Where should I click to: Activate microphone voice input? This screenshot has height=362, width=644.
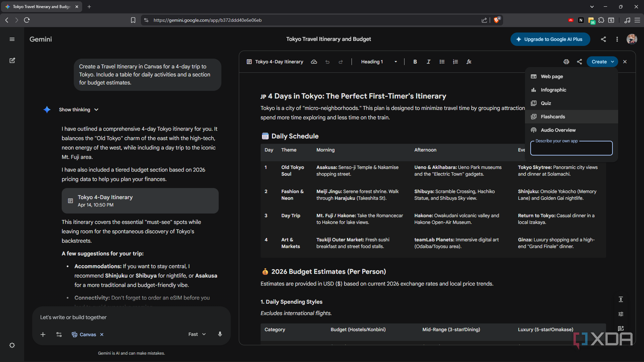pyautogui.click(x=220, y=334)
